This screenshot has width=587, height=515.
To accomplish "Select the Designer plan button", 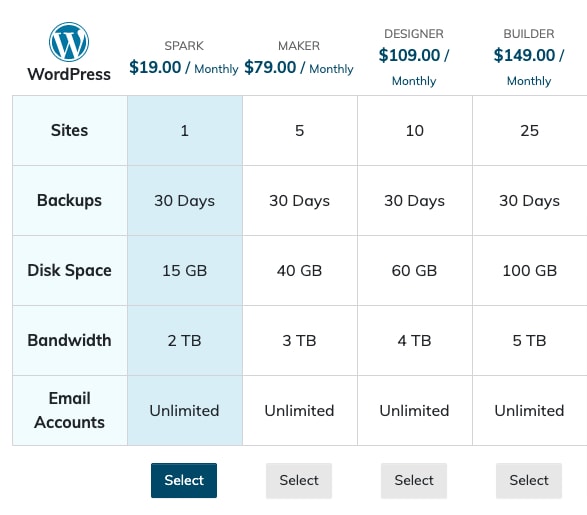I will pos(414,480).
